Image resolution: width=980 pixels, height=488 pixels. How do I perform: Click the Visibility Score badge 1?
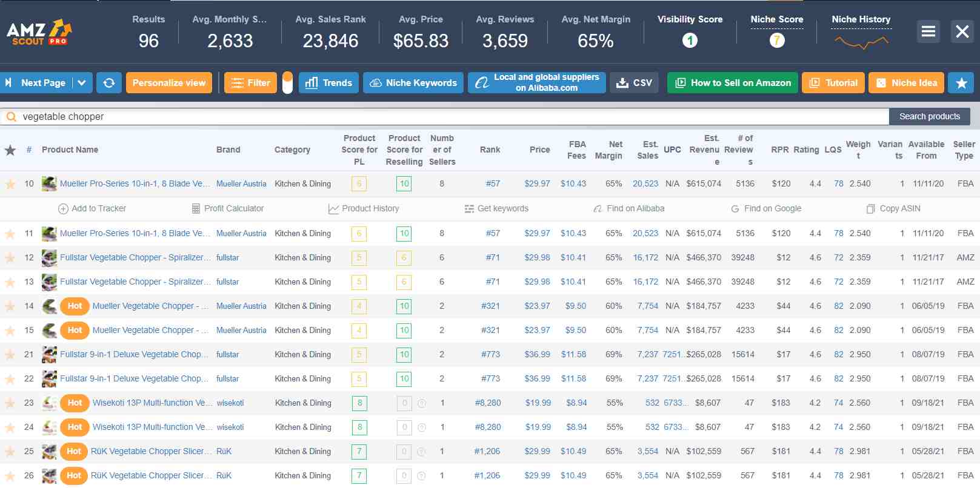690,41
